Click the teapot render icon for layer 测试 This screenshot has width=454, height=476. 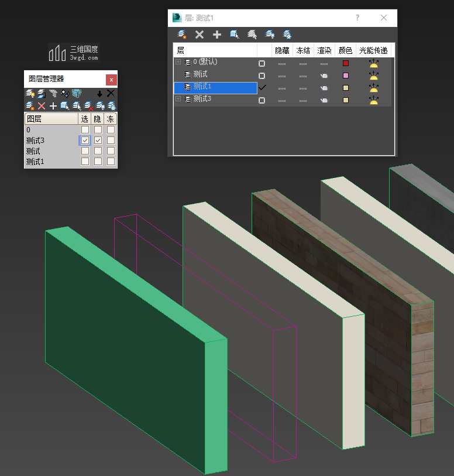tap(324, 76)
